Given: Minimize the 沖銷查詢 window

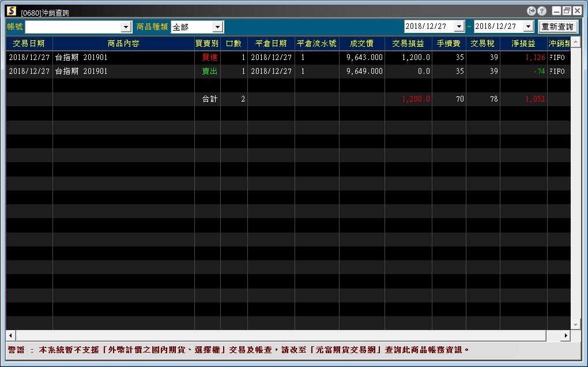Looking at the screenshot, I should pos(556,12).
